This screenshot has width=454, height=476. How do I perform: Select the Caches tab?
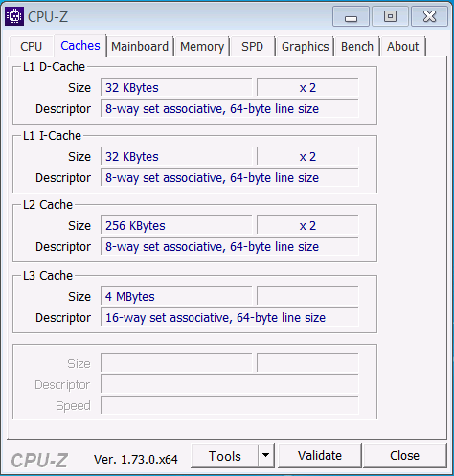80,46
